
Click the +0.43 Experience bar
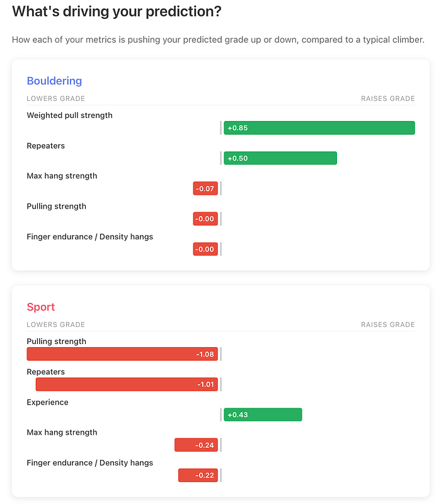tap(263, 415)
